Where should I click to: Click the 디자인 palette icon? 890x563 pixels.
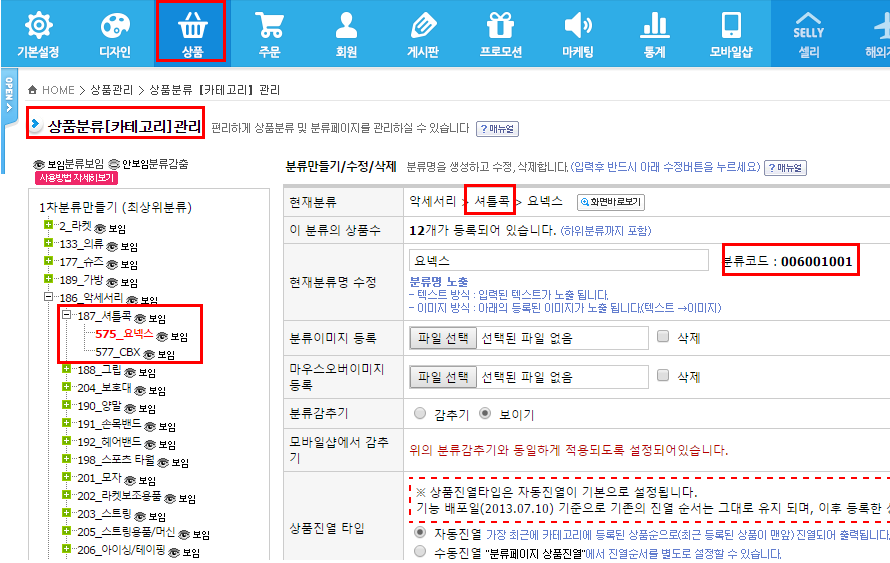point(115,26)
